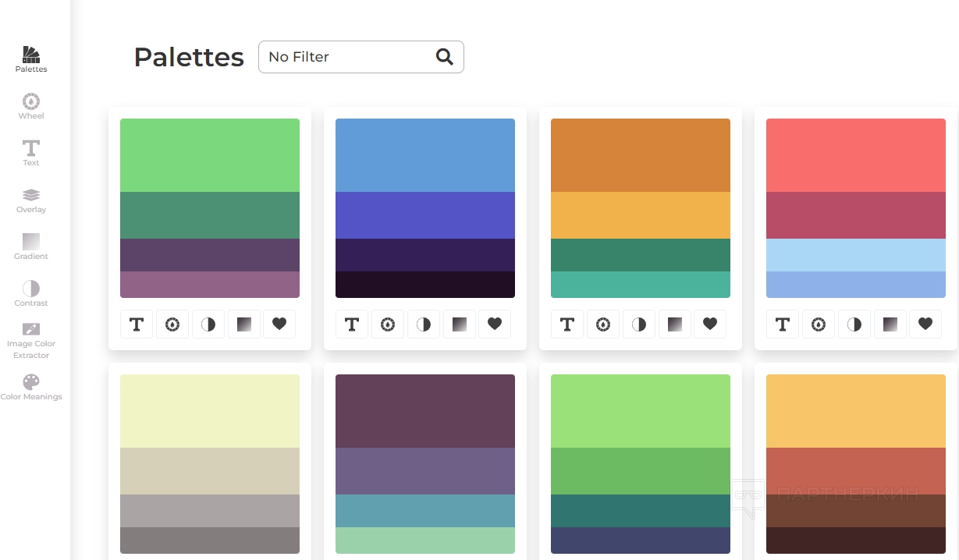
Task: Open the Color Meanings page
Action: pyautogui.click(x=31, y=387)
